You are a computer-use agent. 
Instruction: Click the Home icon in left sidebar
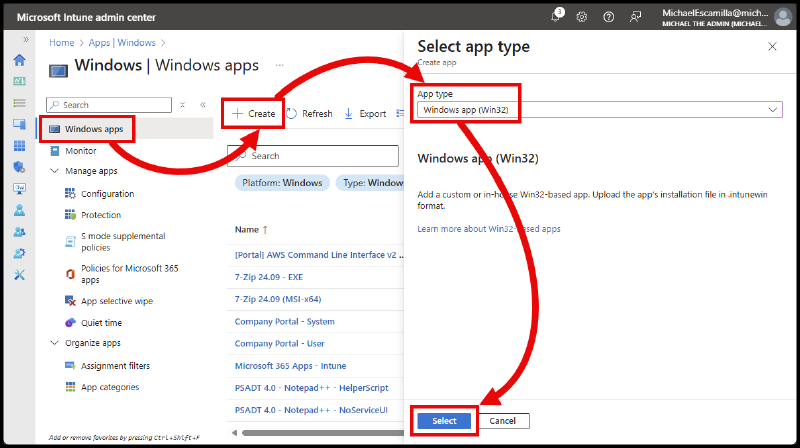click(x=19, y=60)
